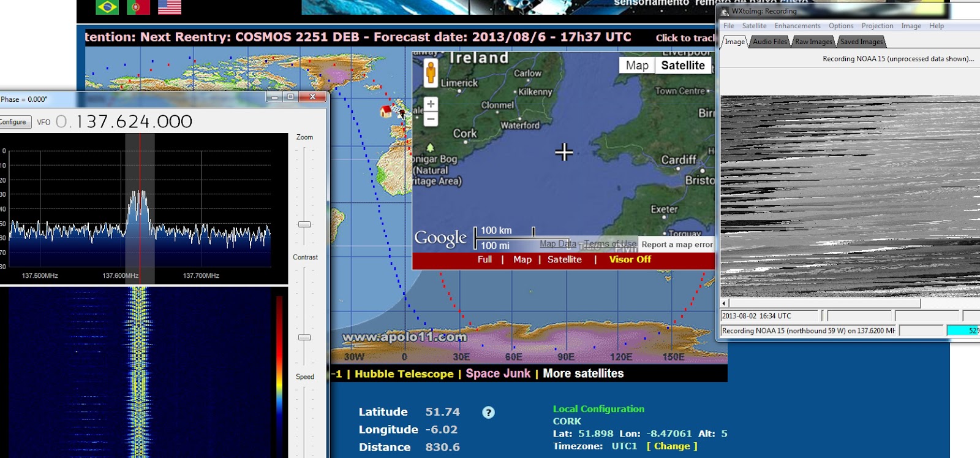980x458 pixels.
Task: Open WXtoImg Options menu
Action: pyautogui.click(x=841, y=26)
